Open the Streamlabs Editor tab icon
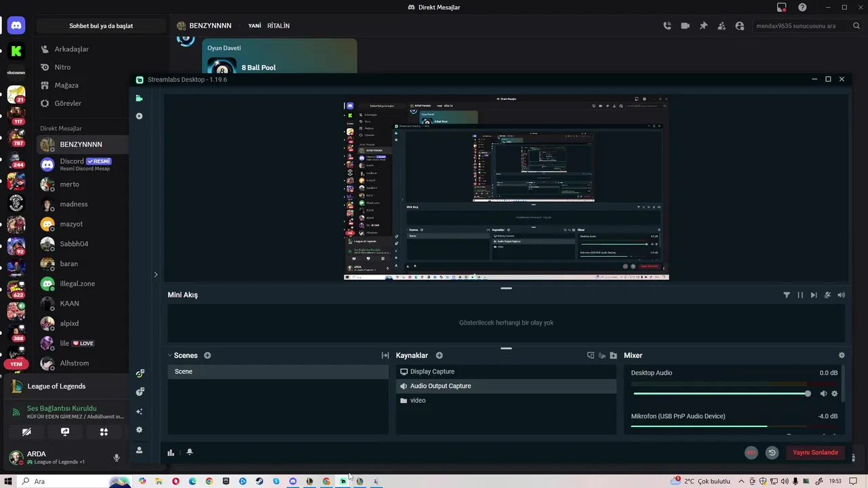The image size is (868, 488). click(139, 98)
